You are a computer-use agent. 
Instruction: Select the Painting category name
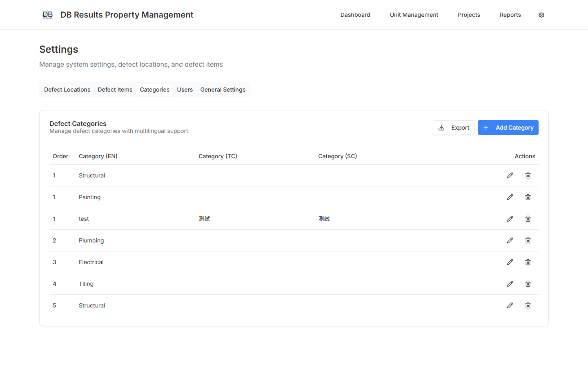pos(90,197)
